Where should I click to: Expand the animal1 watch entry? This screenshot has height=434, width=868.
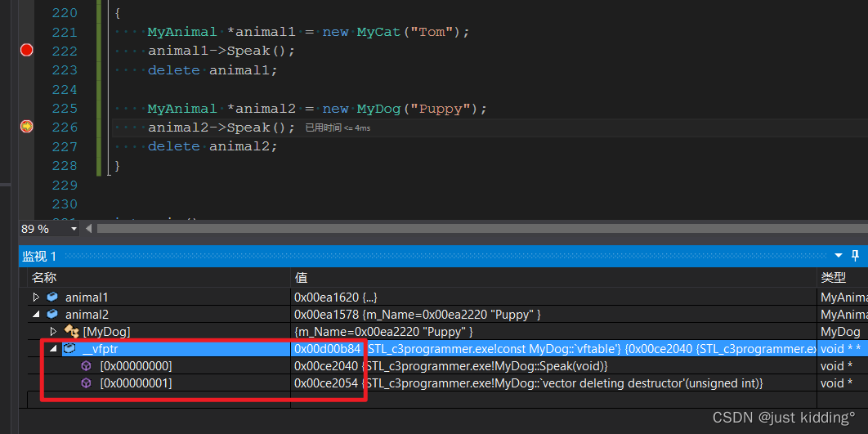coord(37,298)
